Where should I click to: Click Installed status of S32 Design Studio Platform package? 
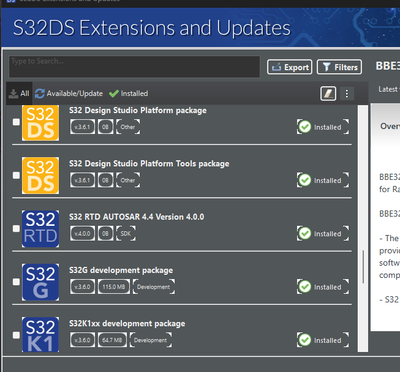(323, 127)
